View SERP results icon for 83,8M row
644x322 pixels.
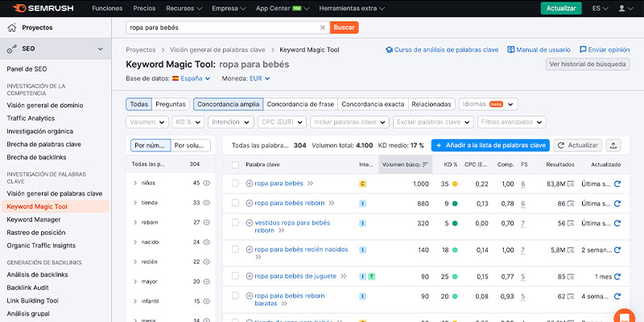[x=570, y=184]
